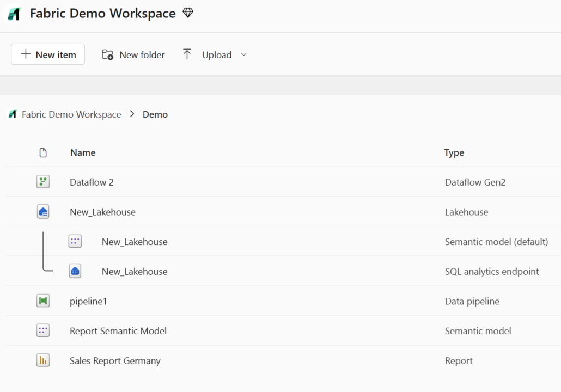Viewport: 561px width, 392px height.
Task: Click the Data pipeline type text
Action: point(472,302)
